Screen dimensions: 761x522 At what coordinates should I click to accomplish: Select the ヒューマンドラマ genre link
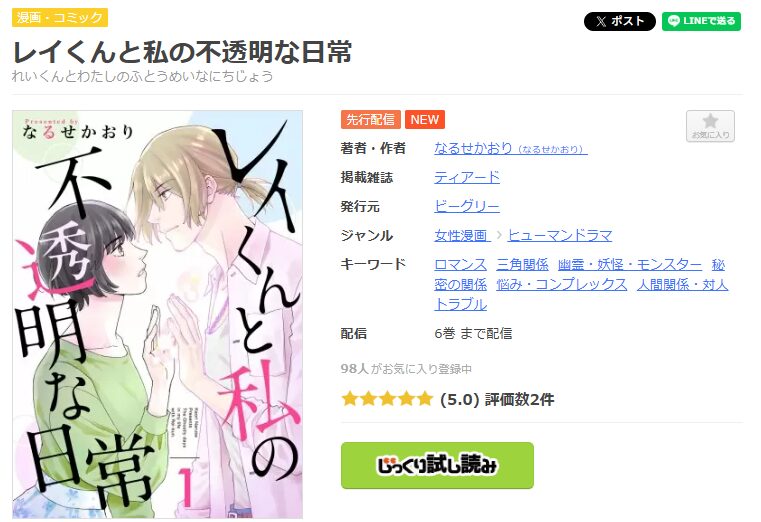pos(560,236)
